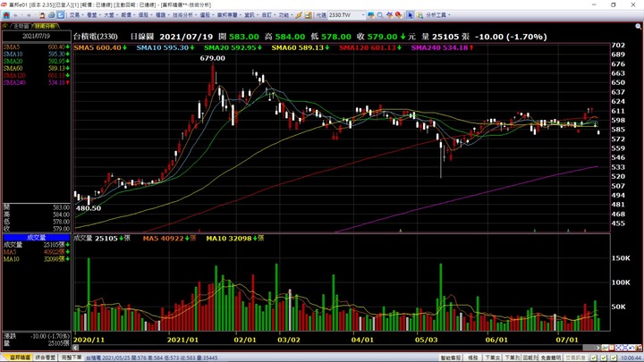Click the SMA240 534.18 legend label
644x362 pixels.
[x=442, y=47]
